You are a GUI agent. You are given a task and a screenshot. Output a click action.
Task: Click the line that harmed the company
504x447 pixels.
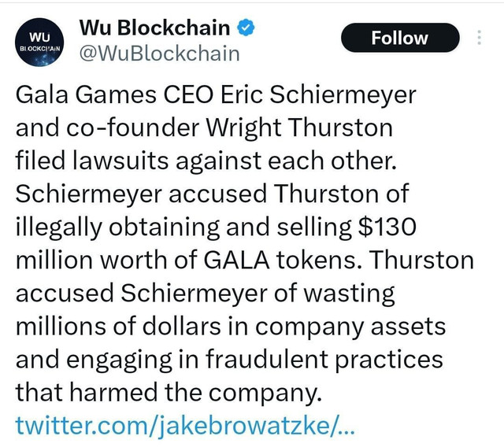(x=169, y=393)
